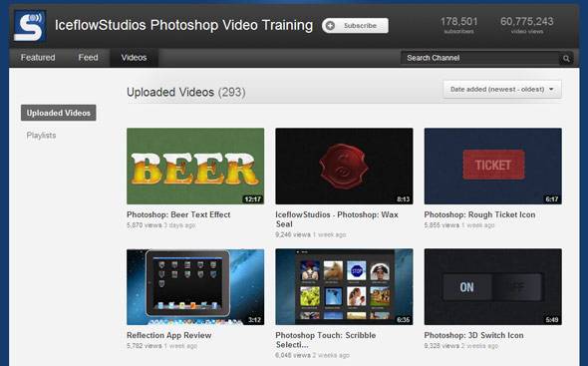Image resolution: width=588 pixels, height=366 pixels.
Task: Click the 3:12 duration badge
Action: [x=254, y=320]
